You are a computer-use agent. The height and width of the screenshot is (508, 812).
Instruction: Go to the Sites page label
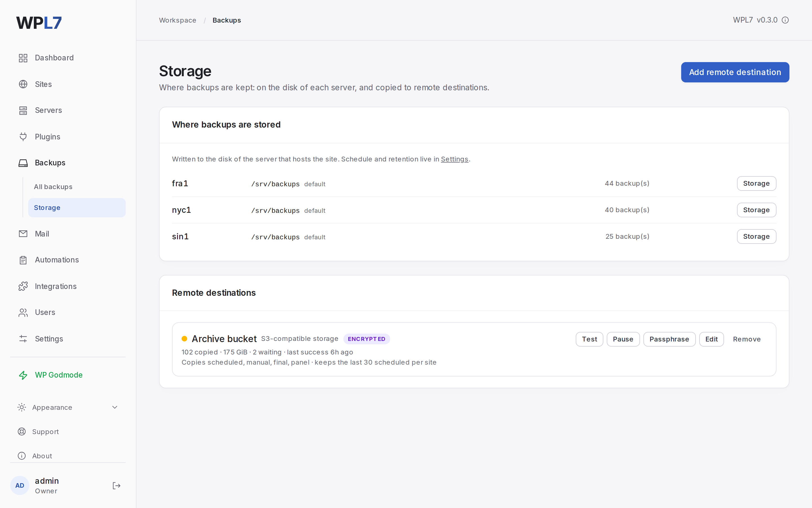pos(43,84)
